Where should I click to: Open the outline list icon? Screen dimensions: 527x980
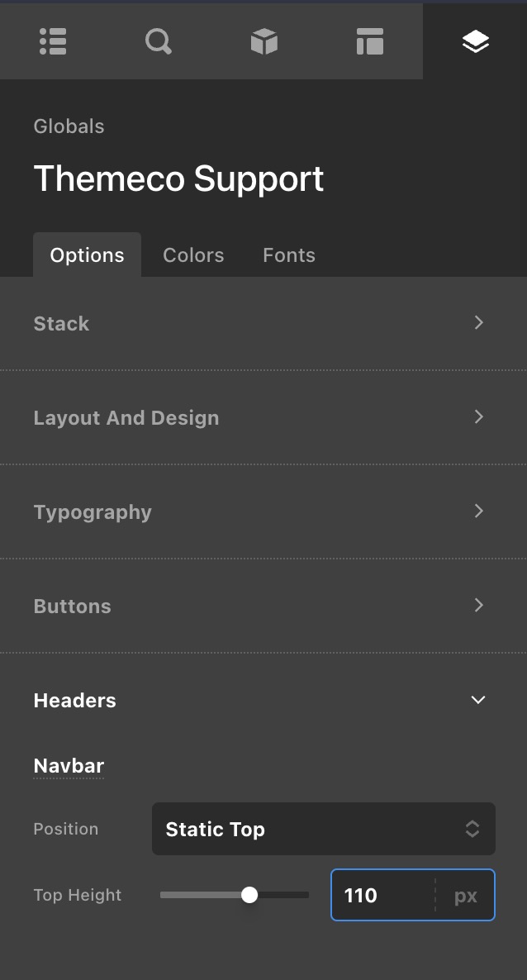(x=53, y=41)
